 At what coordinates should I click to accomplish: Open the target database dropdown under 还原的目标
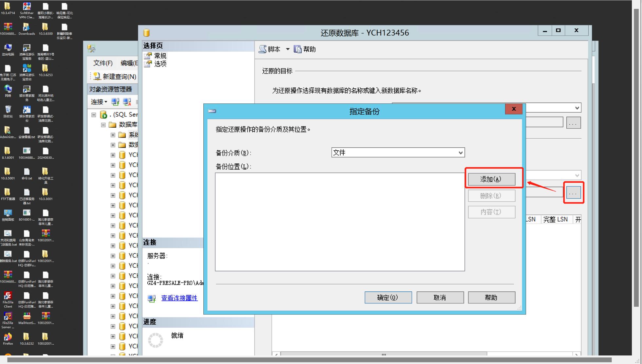577,108
